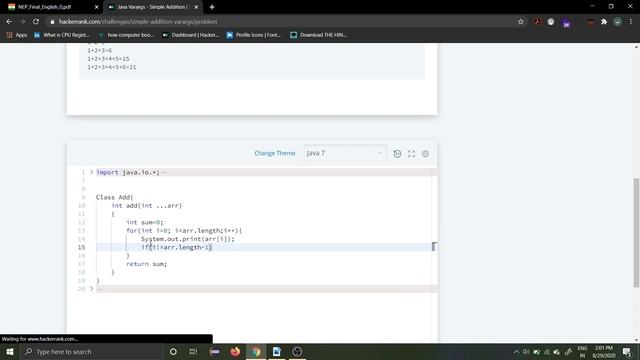
Task: Open Chrome from the taskbar
Action: [256, 351]
